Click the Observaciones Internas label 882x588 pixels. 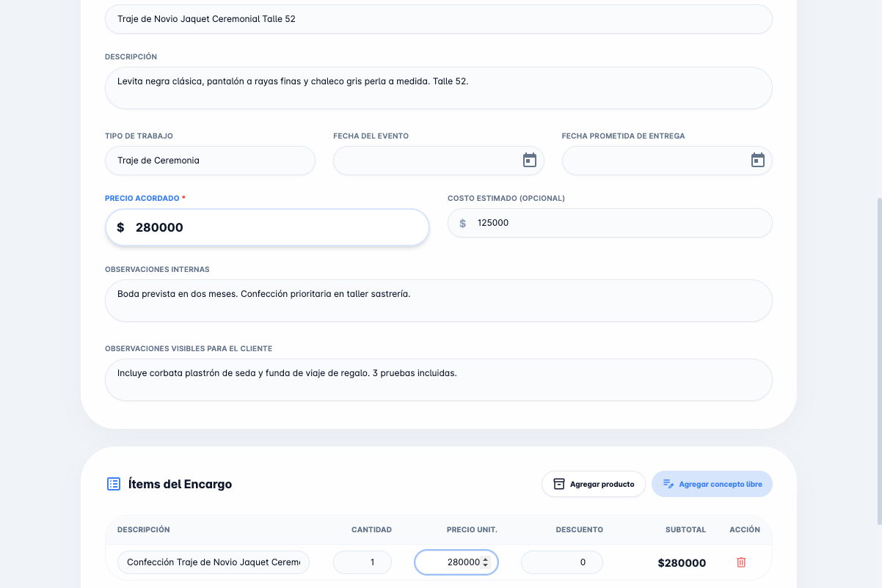tap(157, 269)
